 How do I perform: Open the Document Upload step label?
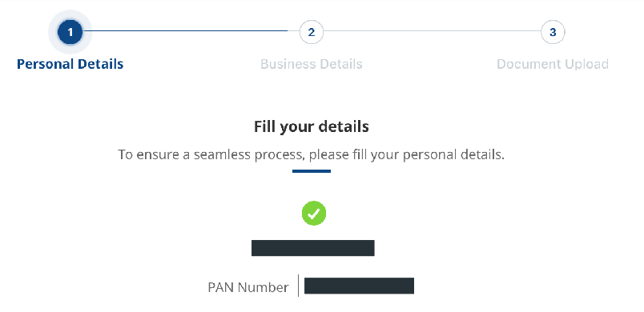pyautogui.click(x=553, y=64)
